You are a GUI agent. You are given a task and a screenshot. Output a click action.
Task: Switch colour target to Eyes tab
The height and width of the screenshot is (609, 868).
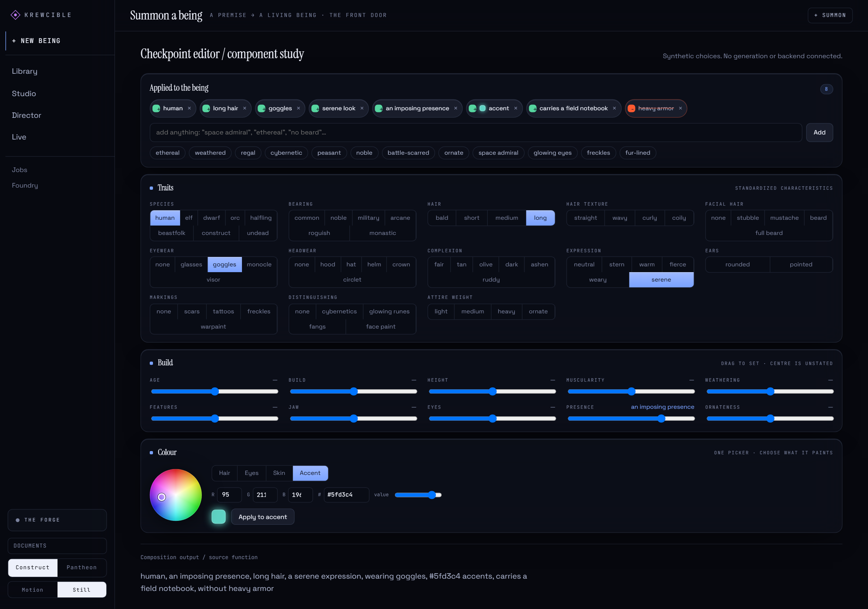(251, 473)
